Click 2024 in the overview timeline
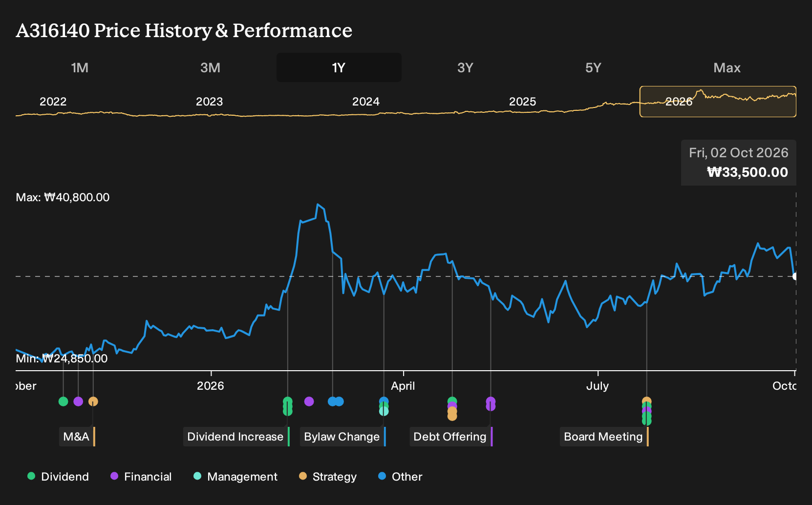 pos(366,102)
